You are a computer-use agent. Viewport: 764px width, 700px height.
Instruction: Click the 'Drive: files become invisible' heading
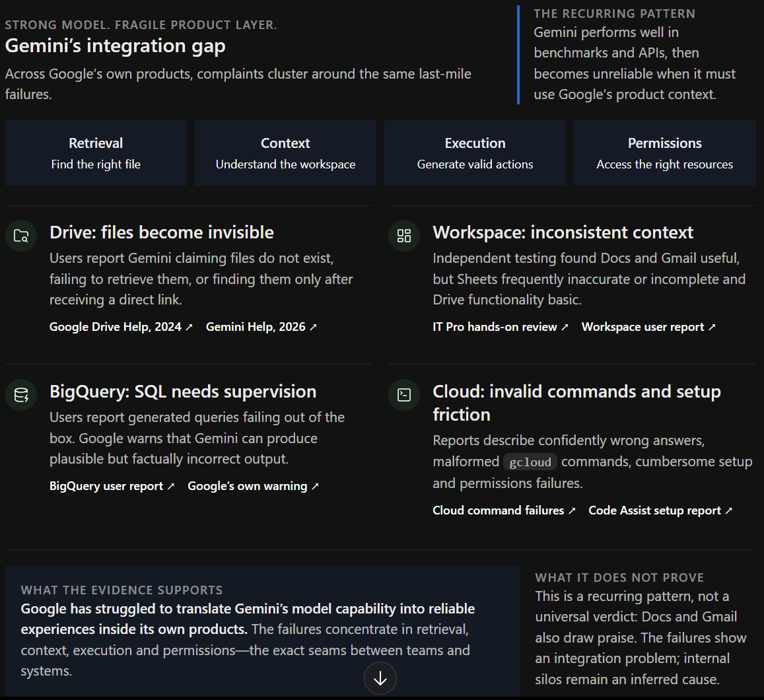[x=162, y=232]
